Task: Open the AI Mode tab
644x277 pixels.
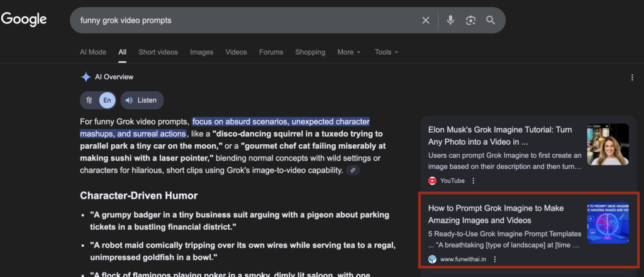Action: tap(93, 52)
